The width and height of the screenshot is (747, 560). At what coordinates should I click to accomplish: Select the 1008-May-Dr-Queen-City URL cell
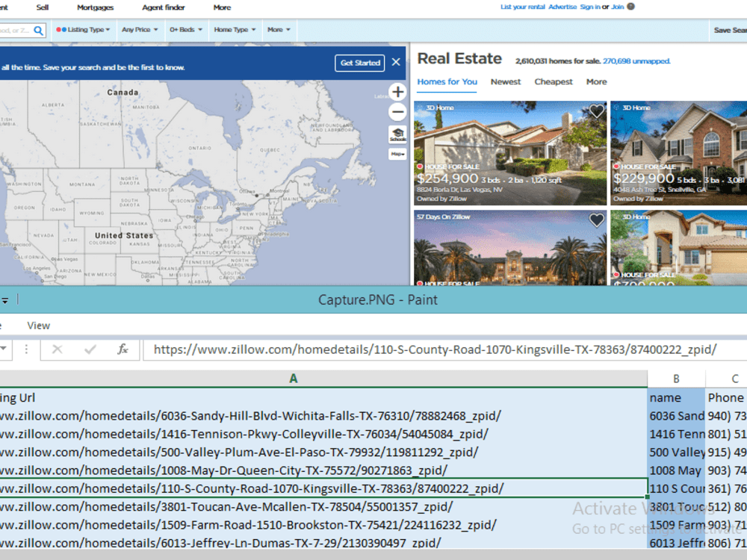323,470
